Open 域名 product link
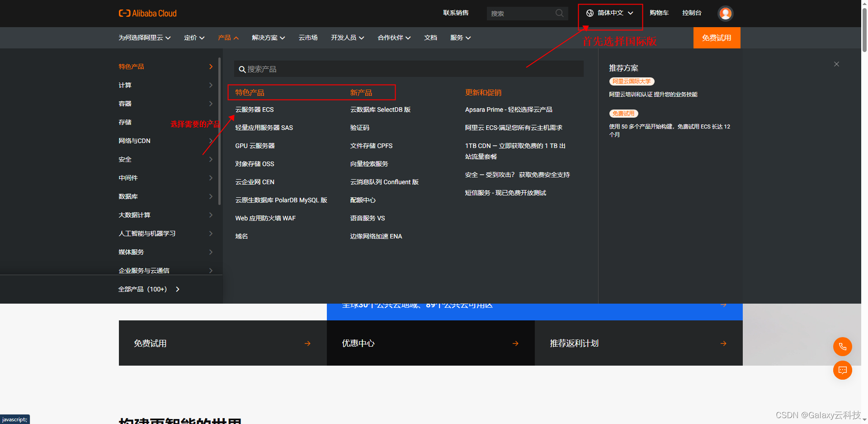This screenshot has width=868, height=424. (241, 236)
